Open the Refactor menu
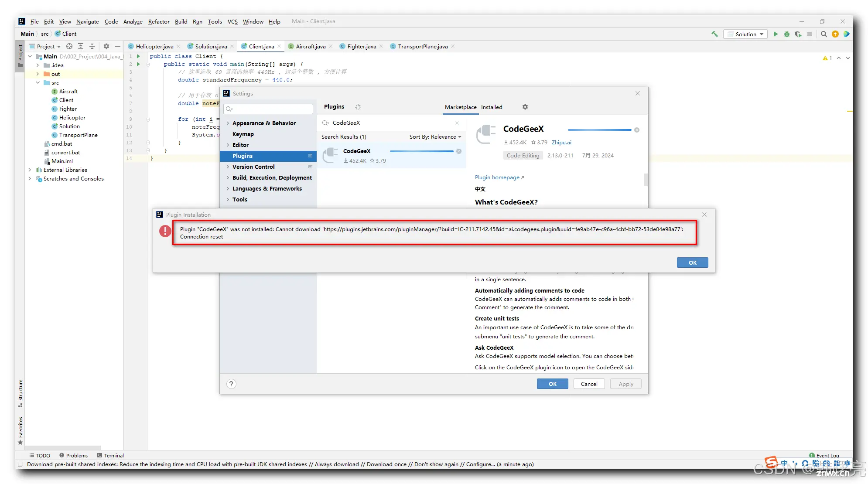This screenshot has width=868, height=484. click(x=159, y=21)
